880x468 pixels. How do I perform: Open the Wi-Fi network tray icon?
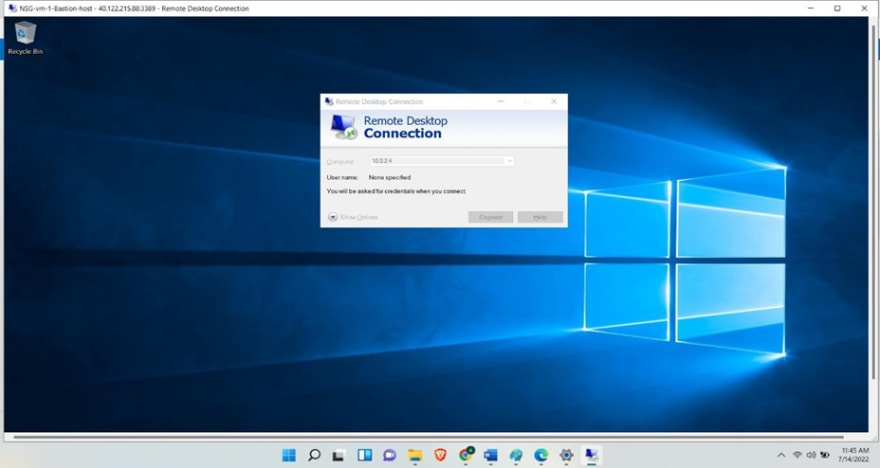coord(797,455)
